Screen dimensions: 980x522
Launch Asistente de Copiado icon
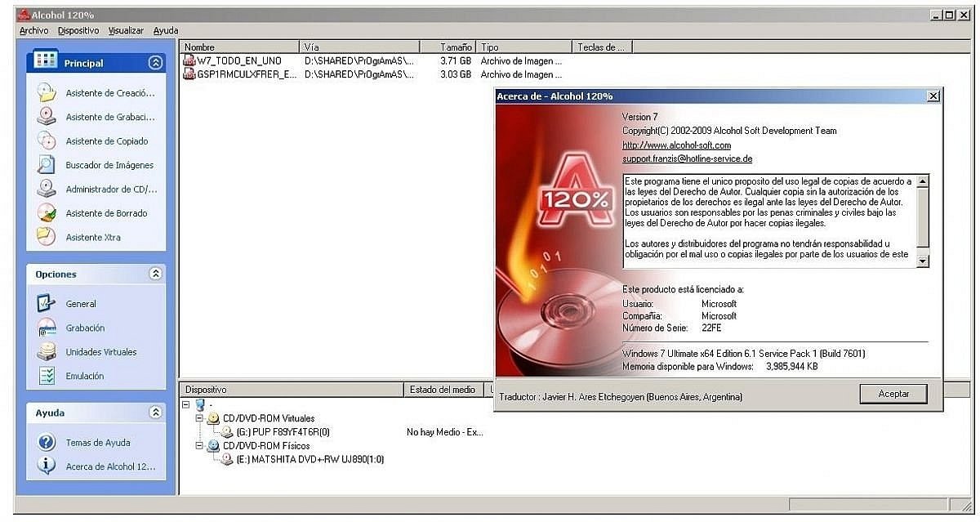(46, 141)
